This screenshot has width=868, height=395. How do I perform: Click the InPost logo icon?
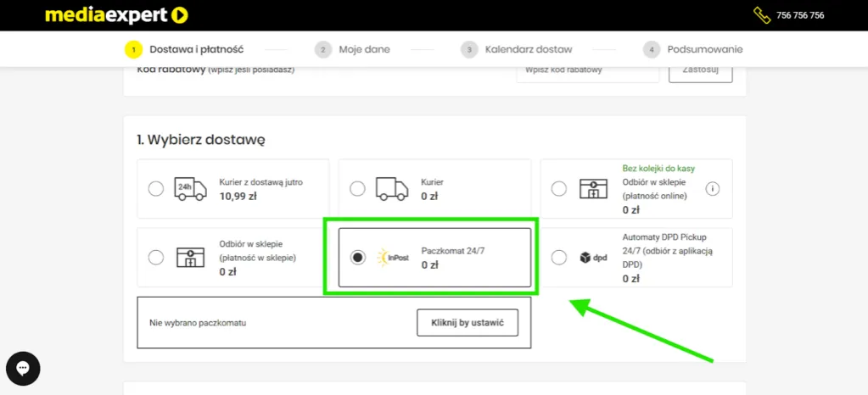click(393, 257)
